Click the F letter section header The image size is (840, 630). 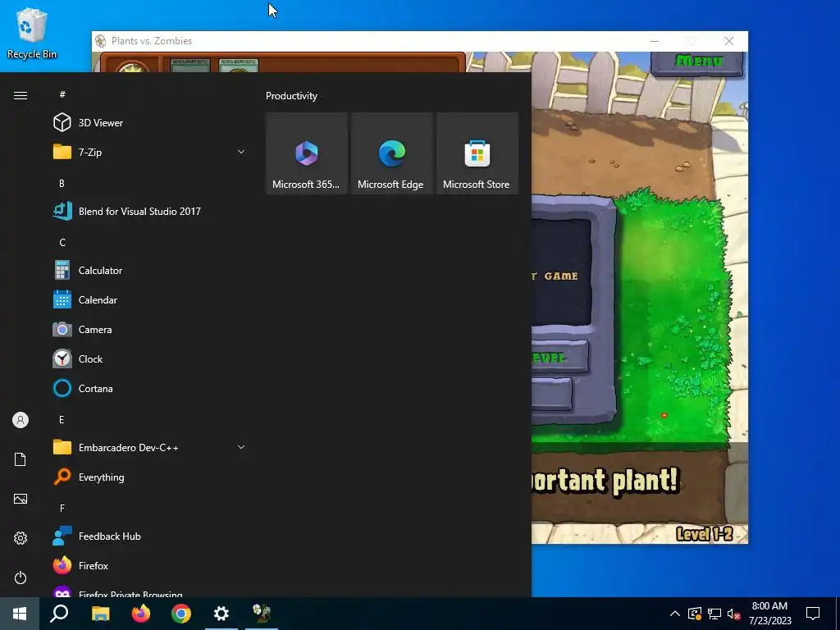(x=62, y=508)
